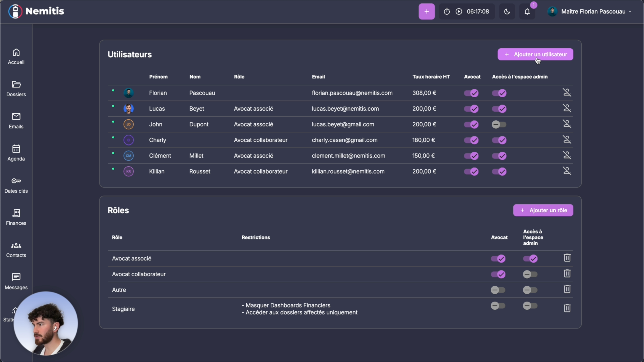This screenshot has width=644, height=362.
Task: Click the name Millet
Action: tap(196, 156)
